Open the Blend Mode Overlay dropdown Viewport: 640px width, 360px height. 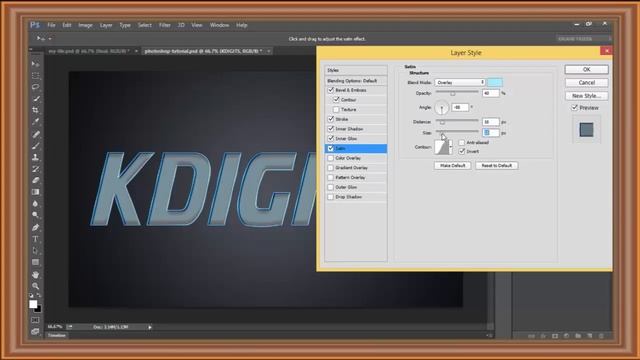[460, 82]
